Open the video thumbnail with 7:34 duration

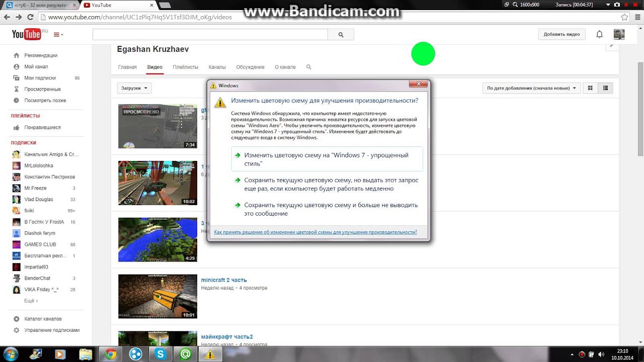(157, 126)
